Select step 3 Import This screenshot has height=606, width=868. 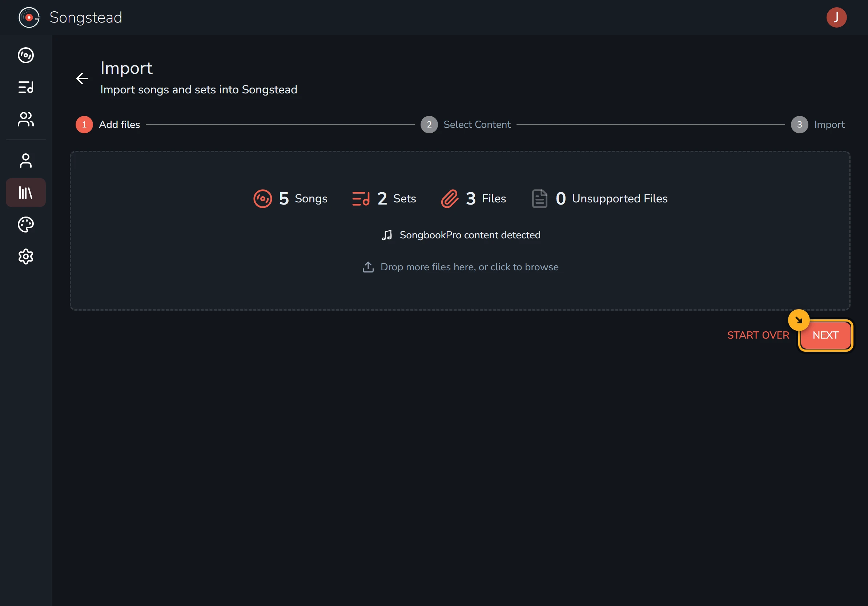click(818, 124)
